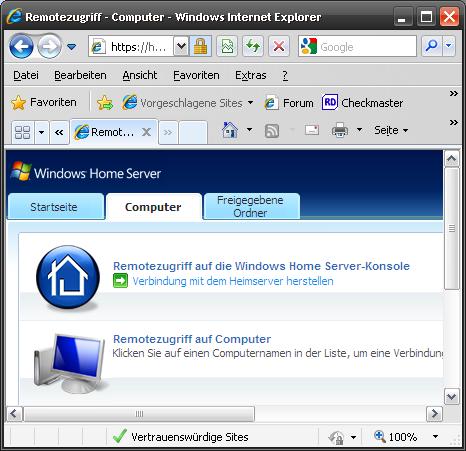The image size is (466, 451).
Task: Click Remotezugriff auf die Windows Home Server-Konsole heading
Action: pyautogui.click(x=261, y=266)
